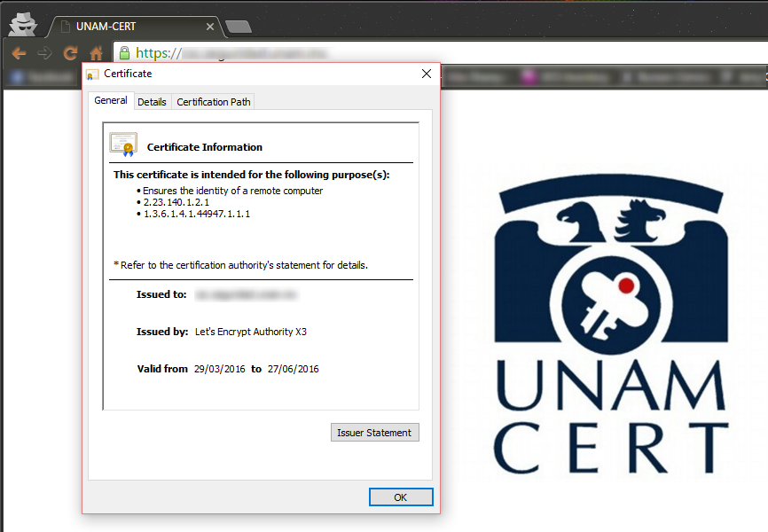Open the Certification Path tab
This screenshot has height=532, width=768.
point(213,102)
